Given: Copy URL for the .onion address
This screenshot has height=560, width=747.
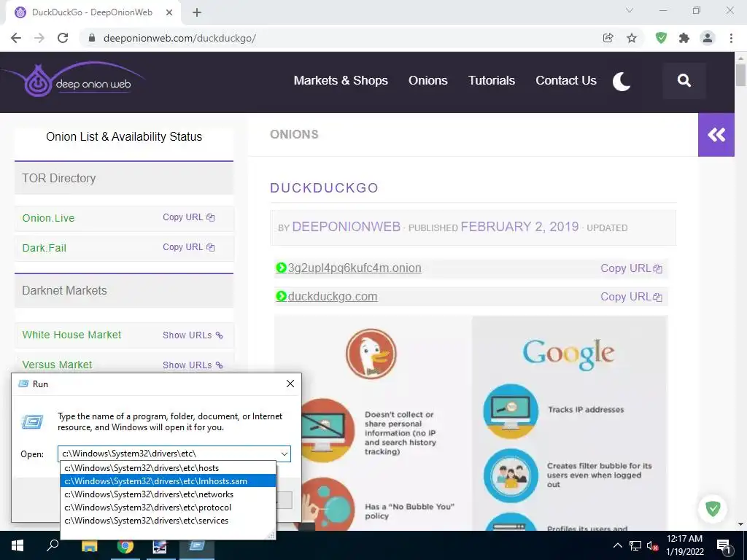Looking at the screenshot, I should pyautogui.click(x=631, y=268).
